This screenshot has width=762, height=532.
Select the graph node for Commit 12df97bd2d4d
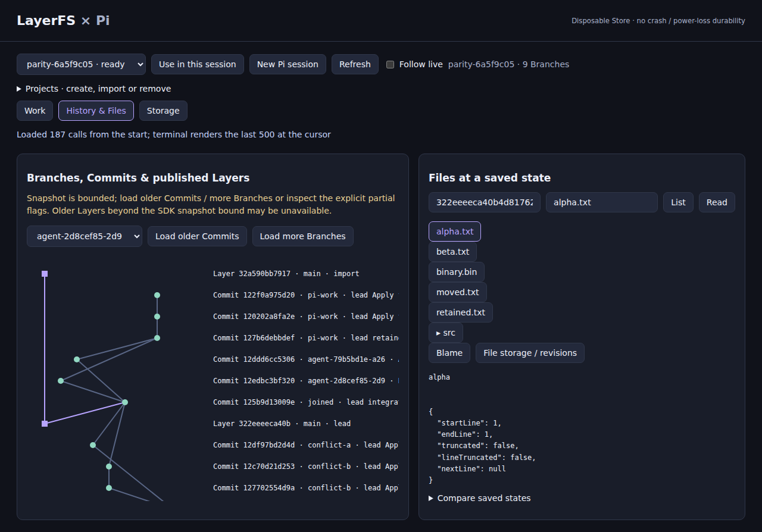(93, 445)
